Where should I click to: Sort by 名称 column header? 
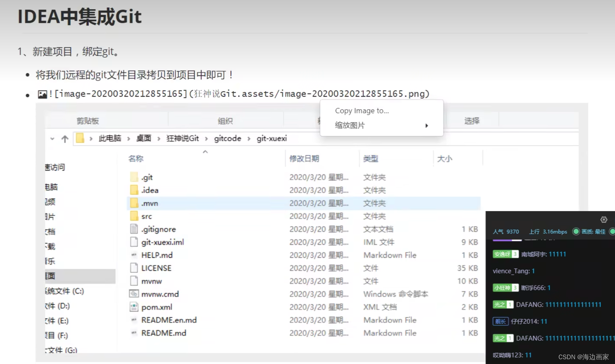(x=136, y=159)
